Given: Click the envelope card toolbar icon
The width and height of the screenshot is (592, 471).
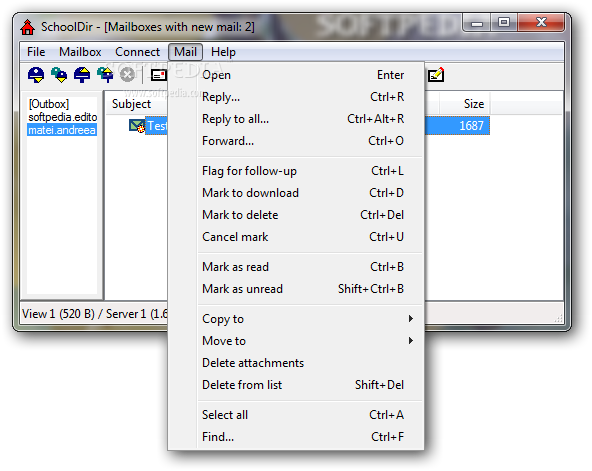Looking at the screenshot, I should (x=159, y=75).
